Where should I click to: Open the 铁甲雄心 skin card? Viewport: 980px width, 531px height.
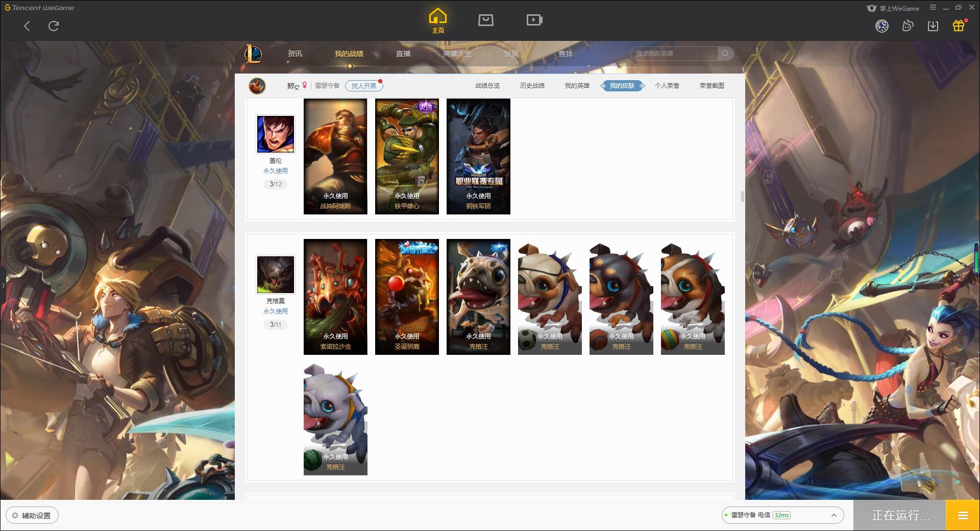[x=407, y=156]
